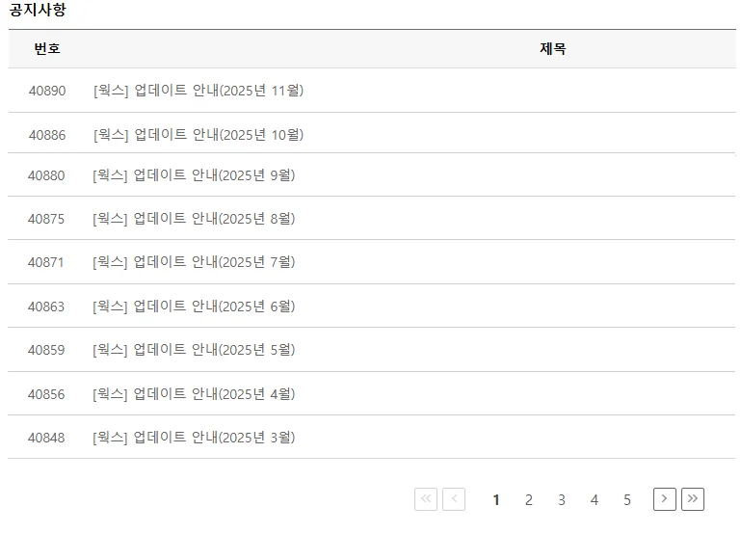
Task: Open the 2025년 10월 update notice
Action: 198,135
